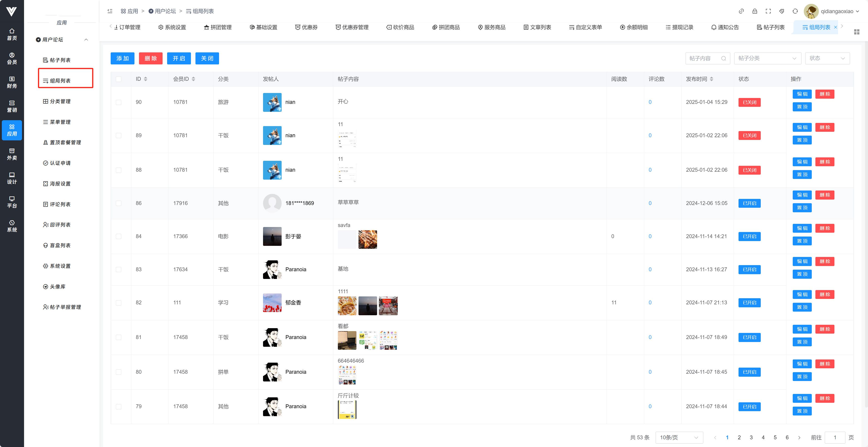Toggle the fullscreen icon in header
Image resolution: width=868 pixels, height=447 pixels.
[768, 11]
